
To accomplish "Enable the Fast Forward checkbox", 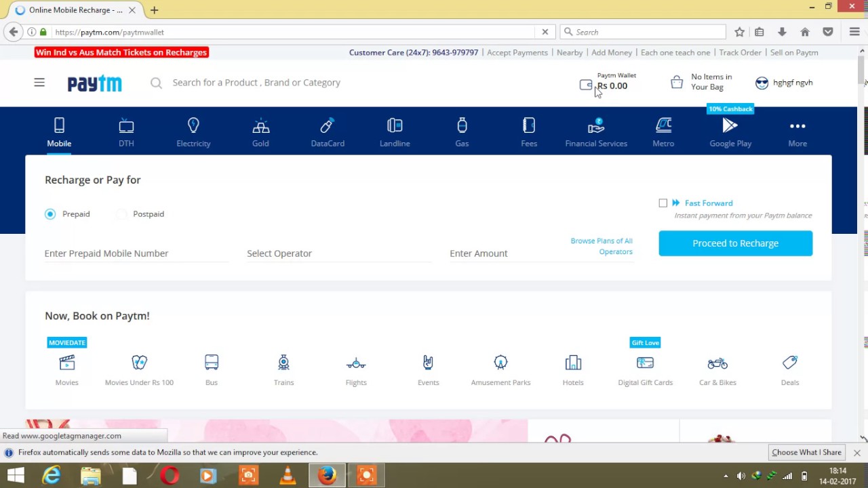I will tap(663, 203).
